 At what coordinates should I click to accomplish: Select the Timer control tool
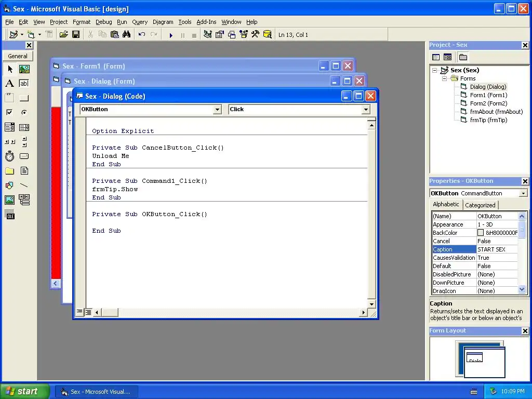point(10,156)
